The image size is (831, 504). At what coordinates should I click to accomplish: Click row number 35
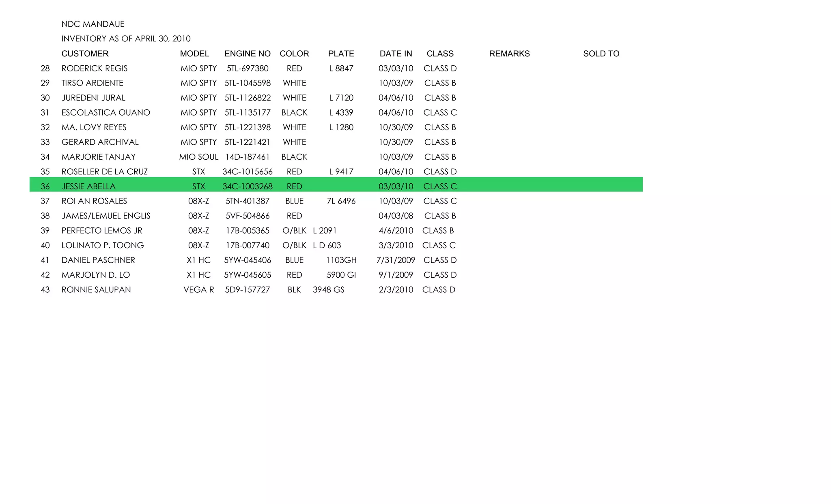click(x=45, y=172)
